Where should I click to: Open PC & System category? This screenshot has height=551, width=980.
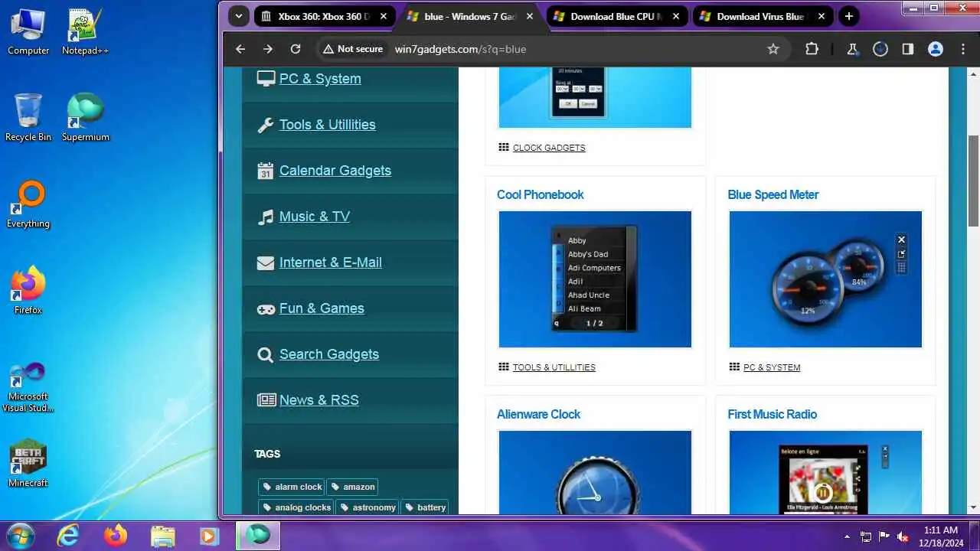tap(320, 79)
